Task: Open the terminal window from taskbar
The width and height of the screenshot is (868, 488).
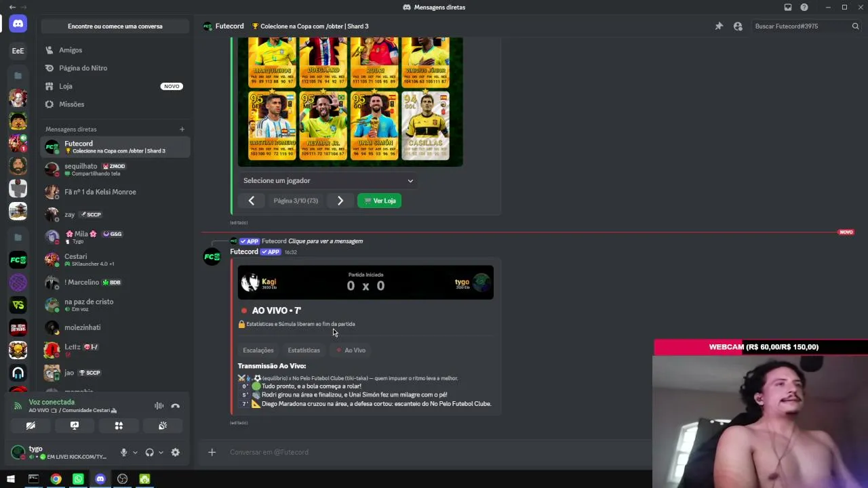Action: [x=33, y=479]
